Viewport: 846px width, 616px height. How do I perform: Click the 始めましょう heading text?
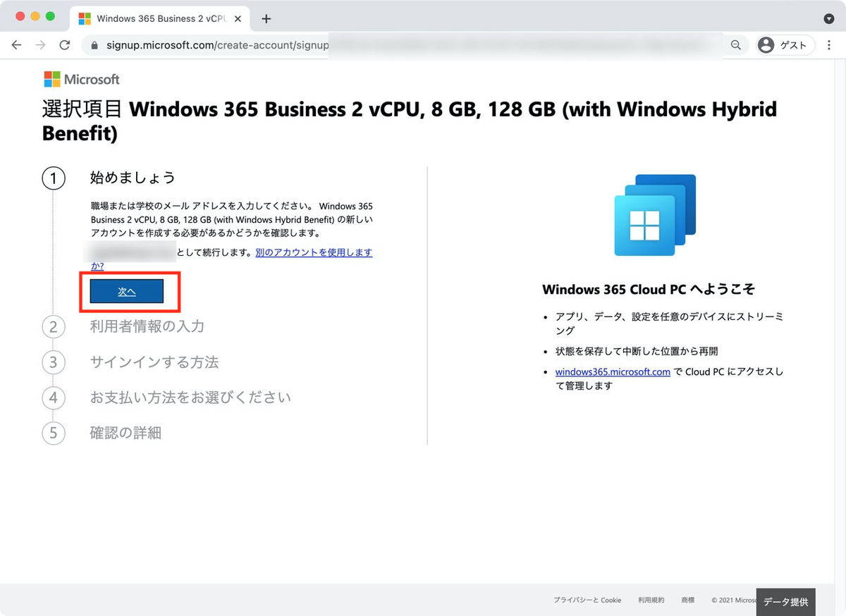pos(133,178)
